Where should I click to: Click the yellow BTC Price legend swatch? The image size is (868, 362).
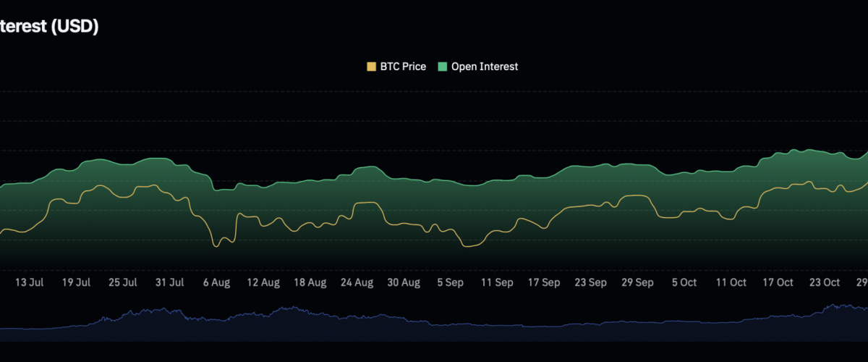pyautogui.click(x=372, y=67)
